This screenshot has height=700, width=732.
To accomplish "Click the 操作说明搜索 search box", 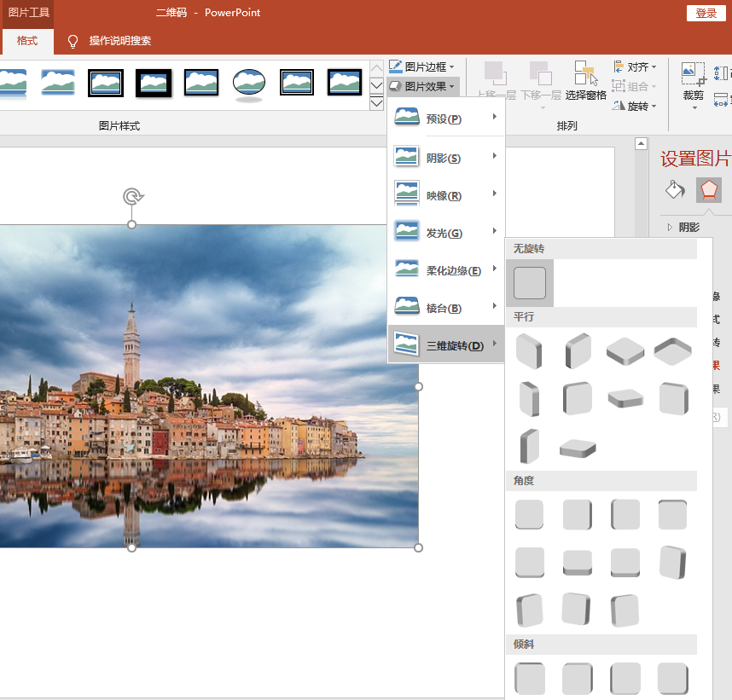I will point(120,41).
